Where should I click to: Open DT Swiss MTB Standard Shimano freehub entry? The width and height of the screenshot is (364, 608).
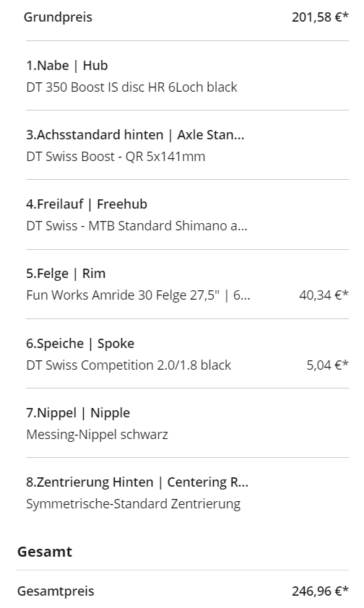[x=136, y=226]
